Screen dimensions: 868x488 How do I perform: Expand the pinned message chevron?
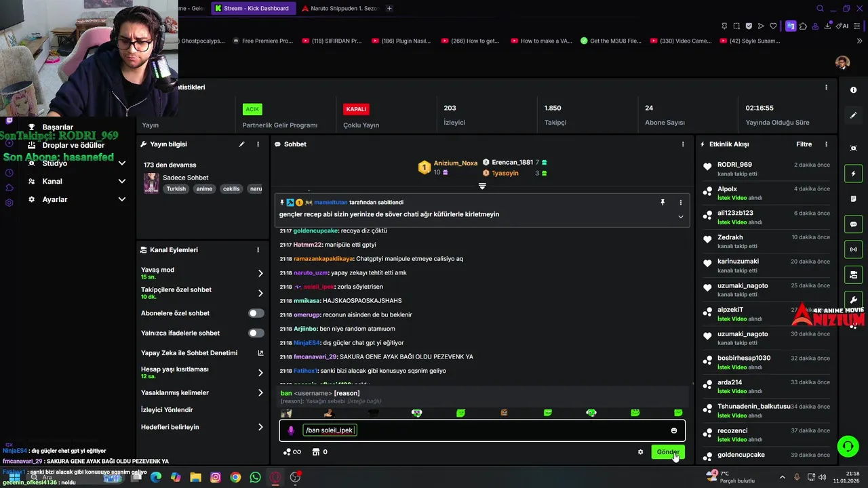(x=681, y=217)
